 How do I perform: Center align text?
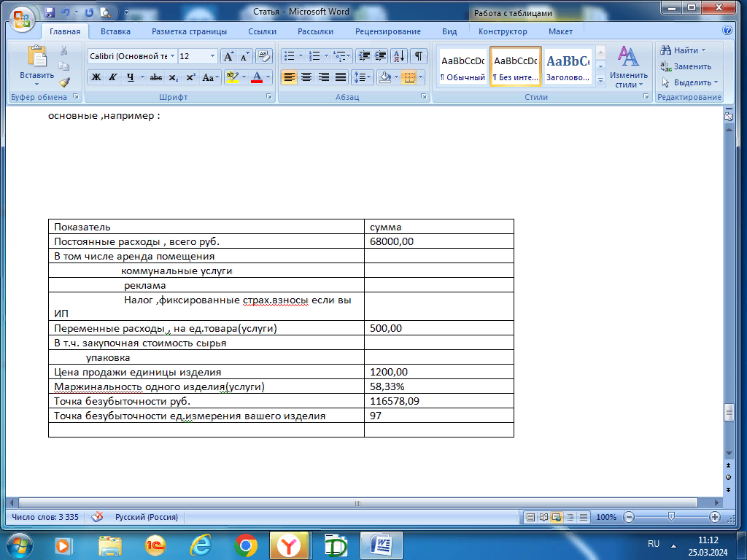point(306,77)
